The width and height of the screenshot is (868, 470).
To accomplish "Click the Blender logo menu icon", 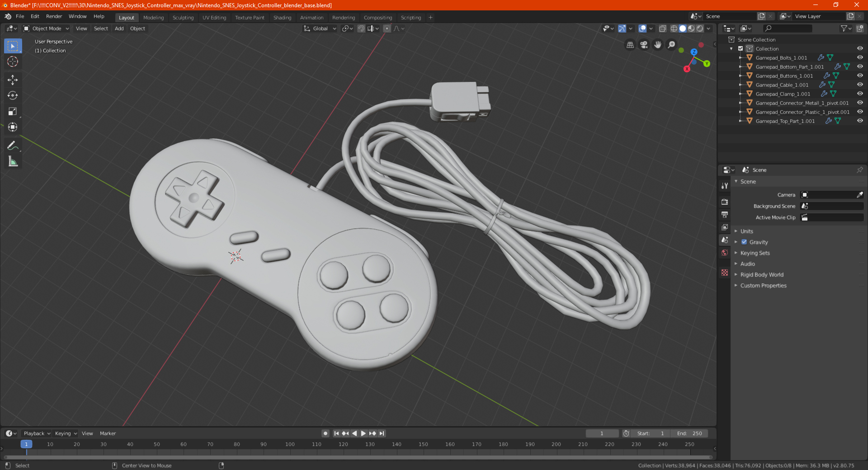I will [8, 16].
